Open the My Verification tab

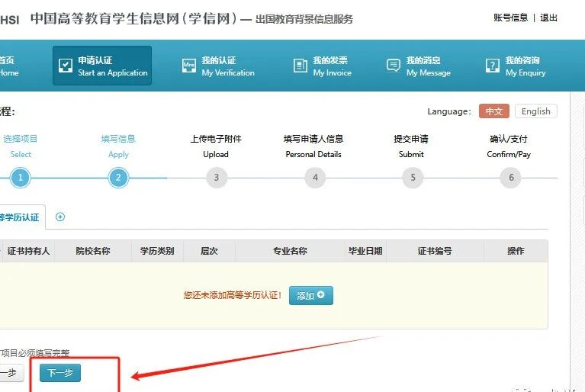pos(218,66)
